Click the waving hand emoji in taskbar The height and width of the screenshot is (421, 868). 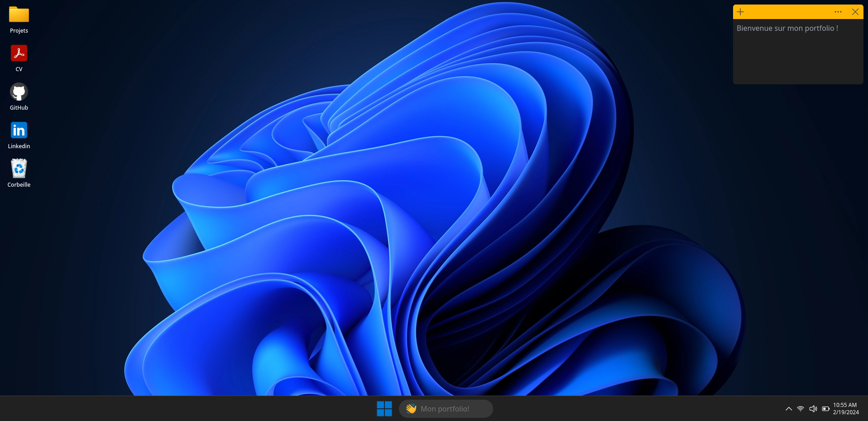click(411, 409)
